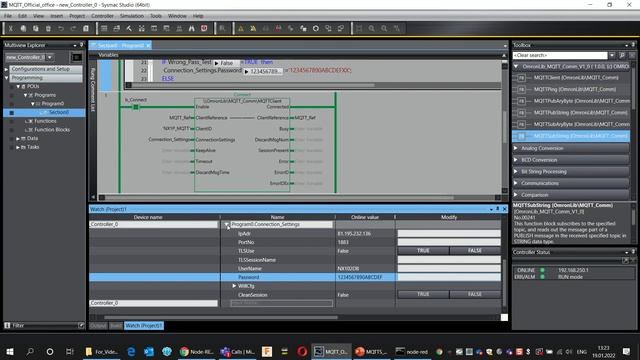Screen dimensions: 640x360
Task: Click the red square icon beside binoculars
Action: pos(204,29)
